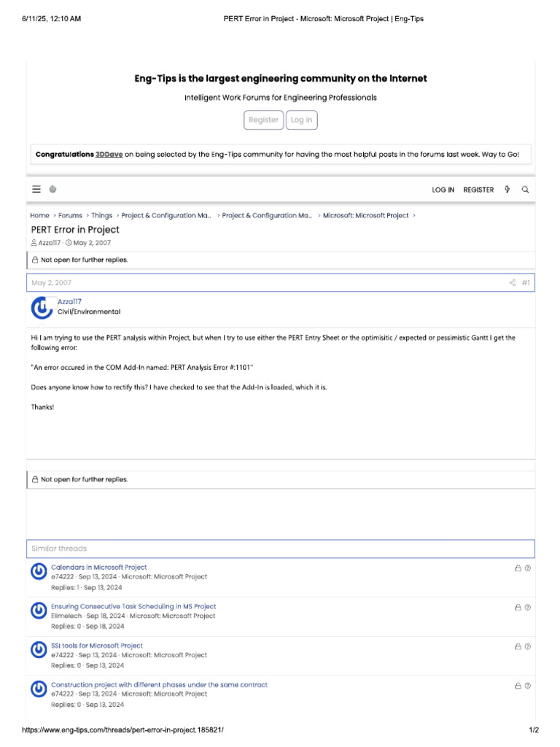Viewport: 560px width, 747px height.
Task: Click lock icon on Calendars thread row
Action: pyautogui.click(x=518, y=568)
